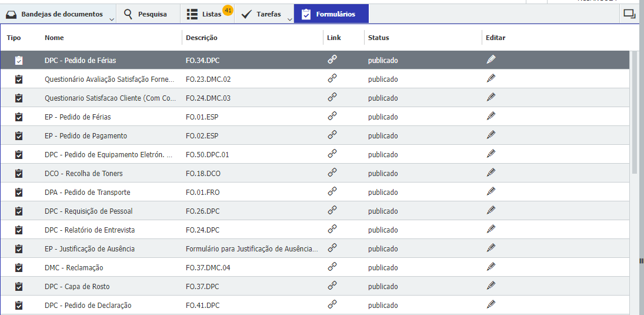The height and width of the screenshot is (315, 644).
Task: Click clipboard type icon of DPA - Pedido de Transporte
Action: (x=19, y=193)
